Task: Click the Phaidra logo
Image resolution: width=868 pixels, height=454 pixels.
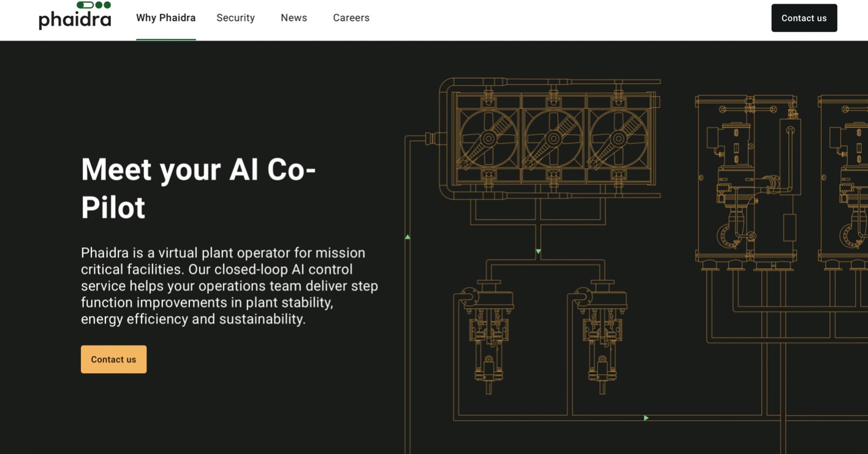Action: coord(75,15)
